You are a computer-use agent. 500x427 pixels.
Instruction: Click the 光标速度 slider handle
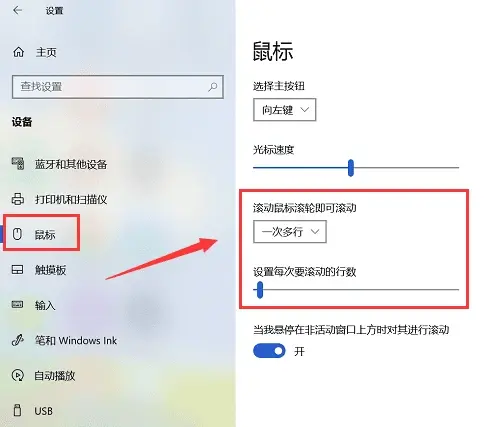351,168
